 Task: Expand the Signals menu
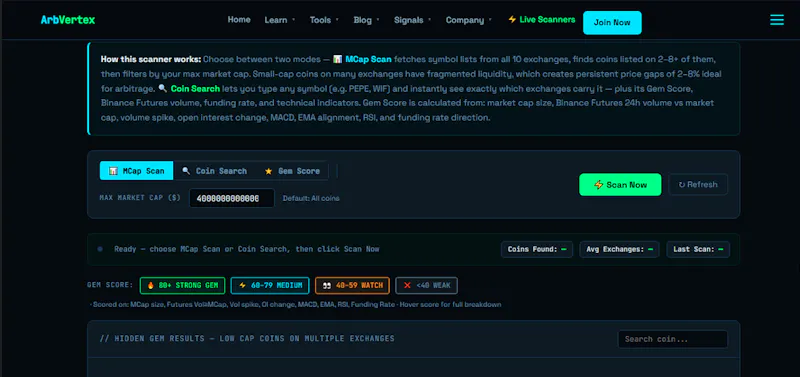[x=412, y=20]
